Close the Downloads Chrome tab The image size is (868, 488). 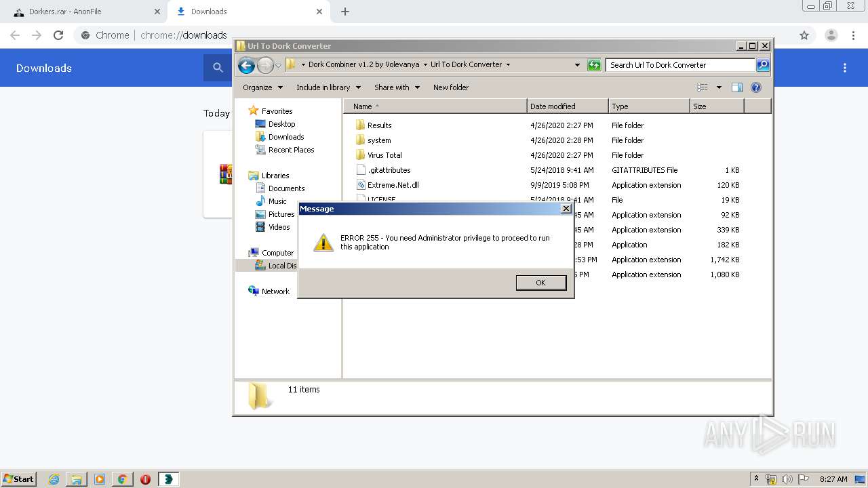tap(318, 12)
